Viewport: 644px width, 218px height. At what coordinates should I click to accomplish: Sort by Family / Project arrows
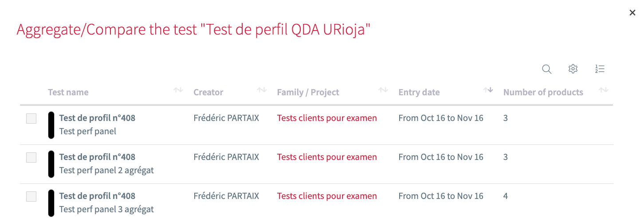(383, 90)
